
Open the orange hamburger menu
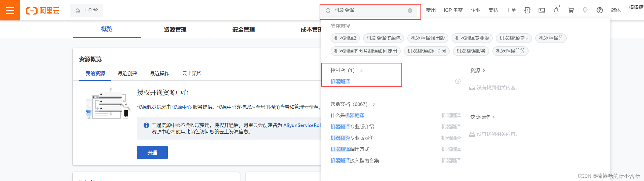(x=10, y=10)
